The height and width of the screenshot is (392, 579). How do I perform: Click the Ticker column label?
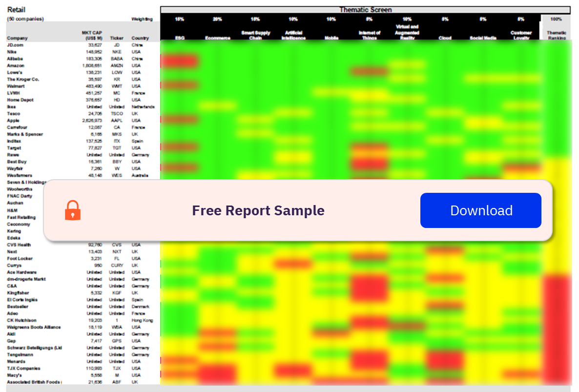(117, 38)
